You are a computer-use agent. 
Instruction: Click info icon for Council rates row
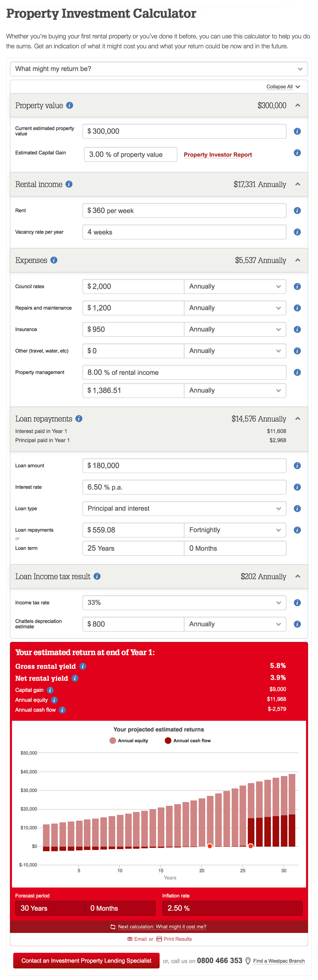point(298,286)
